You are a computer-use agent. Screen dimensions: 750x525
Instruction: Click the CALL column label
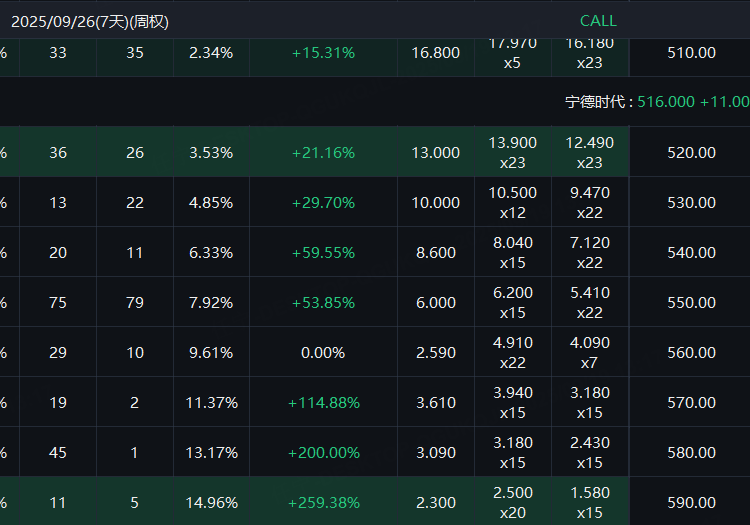click(x=598, y=20)
